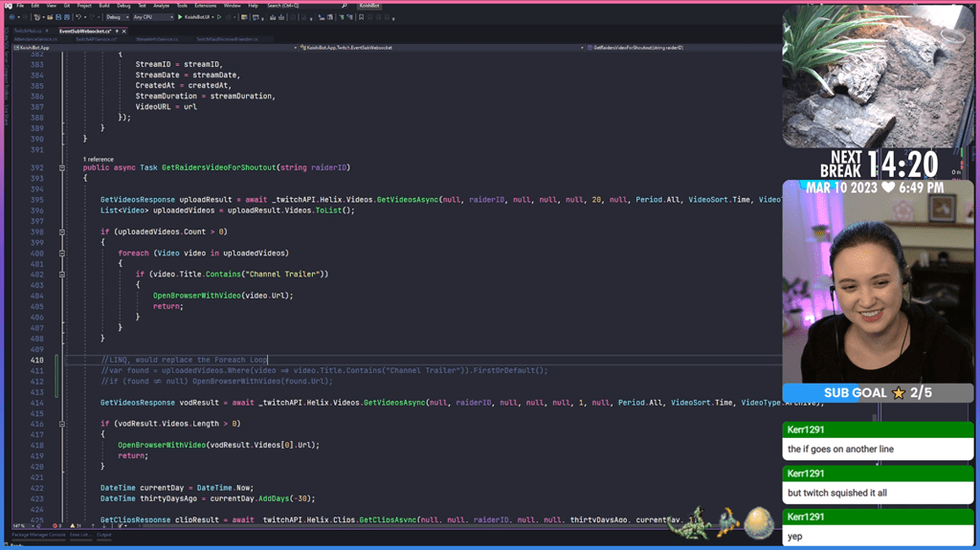Click the Redo icon
This screenshot has width=980, height=550.
92,17
